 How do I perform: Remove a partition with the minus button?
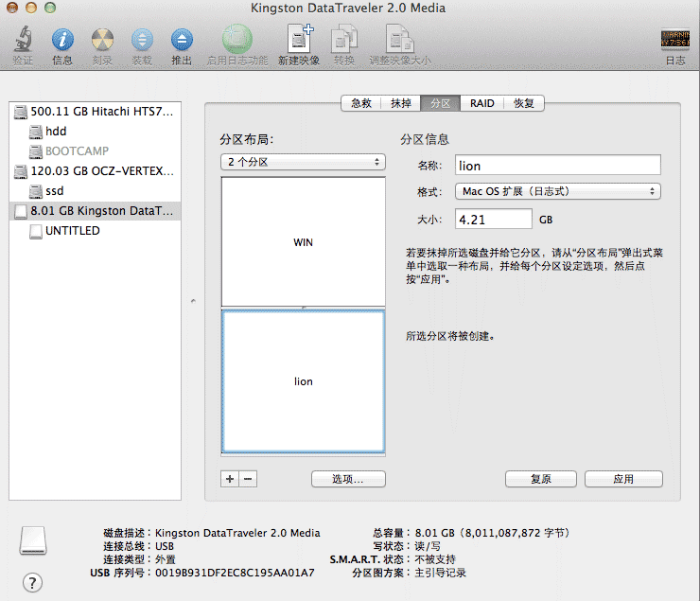[x=248, y=479]
